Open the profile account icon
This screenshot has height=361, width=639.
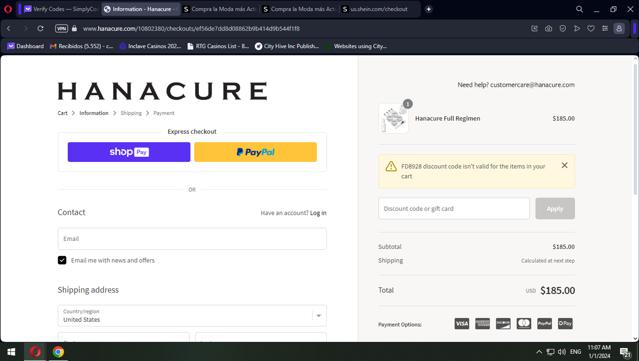[619, 29]
